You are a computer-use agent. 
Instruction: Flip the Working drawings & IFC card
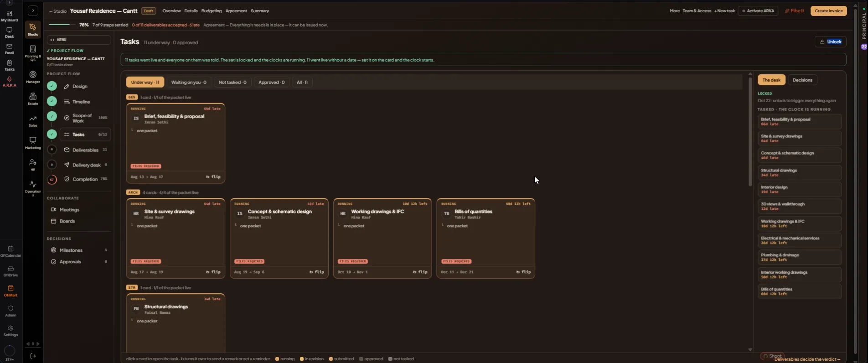(x=420, y=272)
